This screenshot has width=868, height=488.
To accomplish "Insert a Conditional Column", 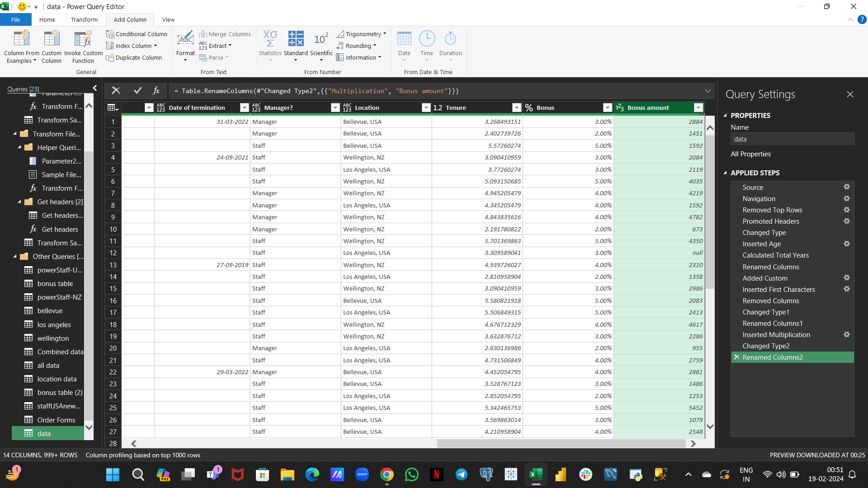I will tap(137, 34).
